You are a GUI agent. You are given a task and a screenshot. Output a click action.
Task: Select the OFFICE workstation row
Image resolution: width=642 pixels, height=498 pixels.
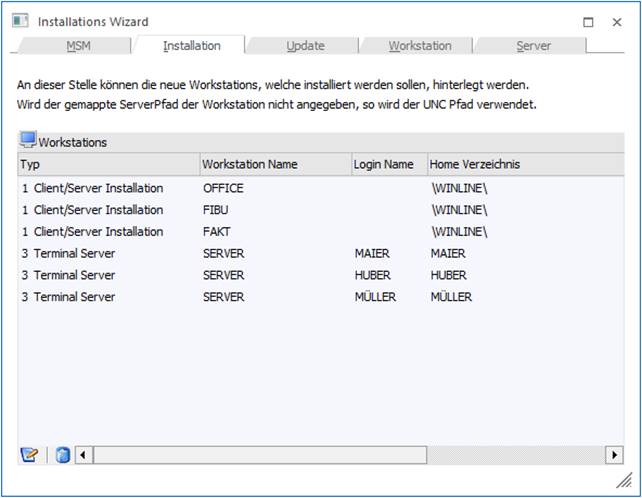click(x=223, y=188)
